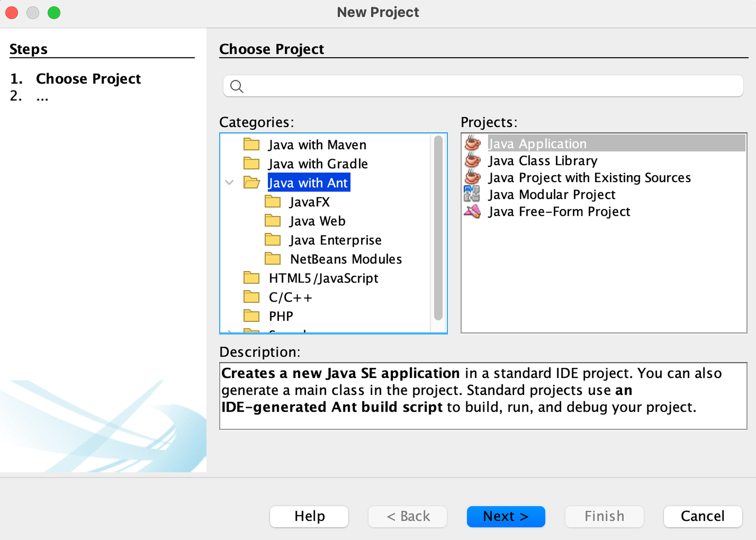Click the open folder icon for Java with Ant
The height and width of the screenshot is (540, 756).
click(x=252, y=183)
